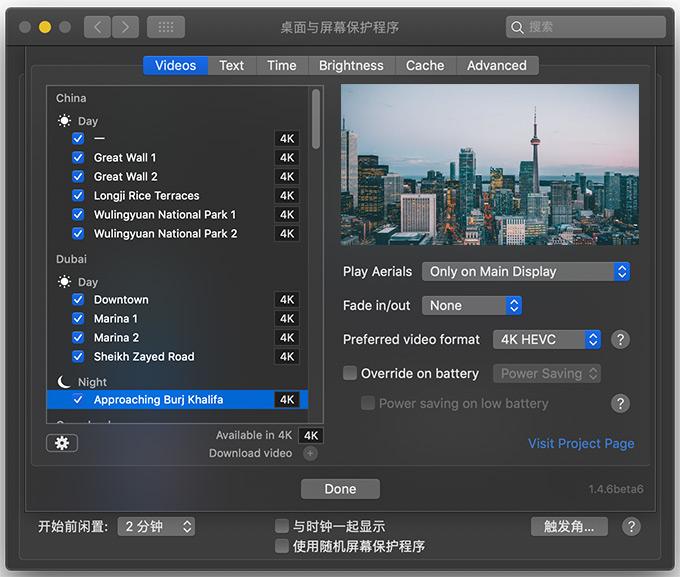
Task: Uncheck the Great Wall 2 video
Action: click(78, 177)
